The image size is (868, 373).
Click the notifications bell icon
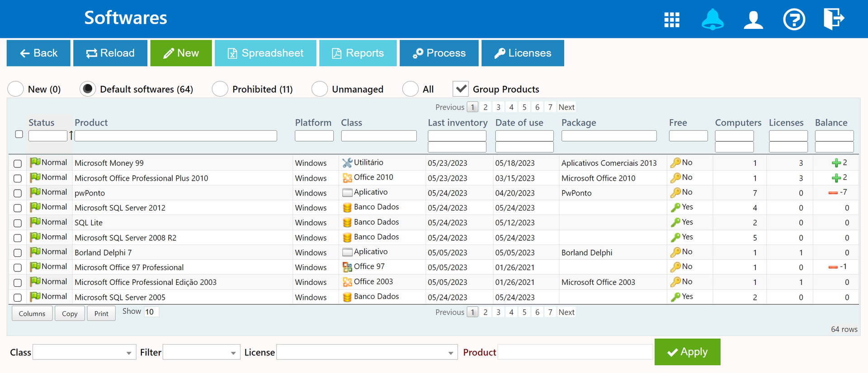[712, 20]
